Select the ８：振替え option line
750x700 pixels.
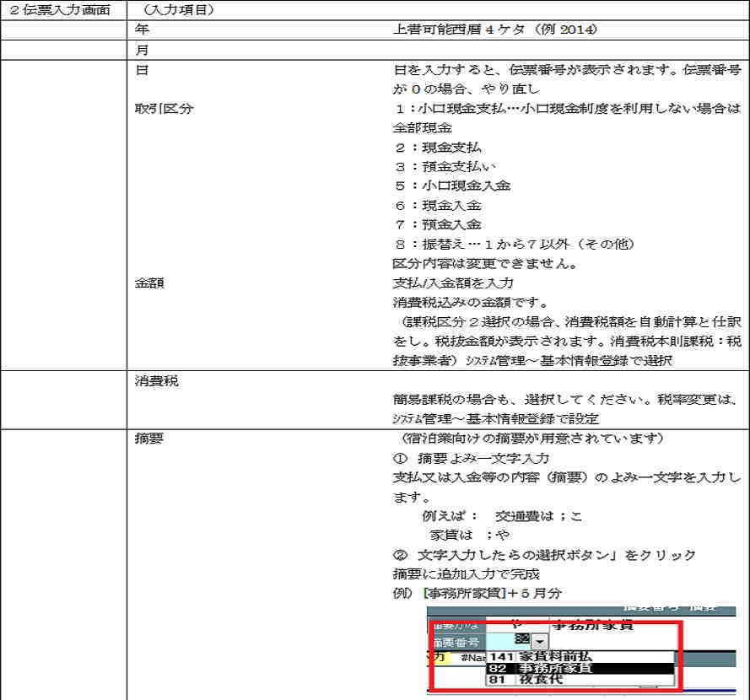click(x=515, y=245)
